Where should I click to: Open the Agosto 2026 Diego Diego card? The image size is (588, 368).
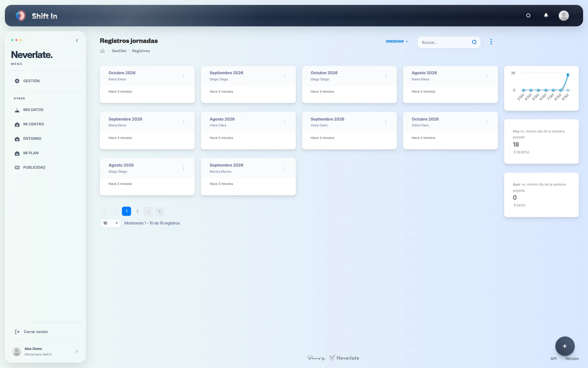click(x=147, y=177)
